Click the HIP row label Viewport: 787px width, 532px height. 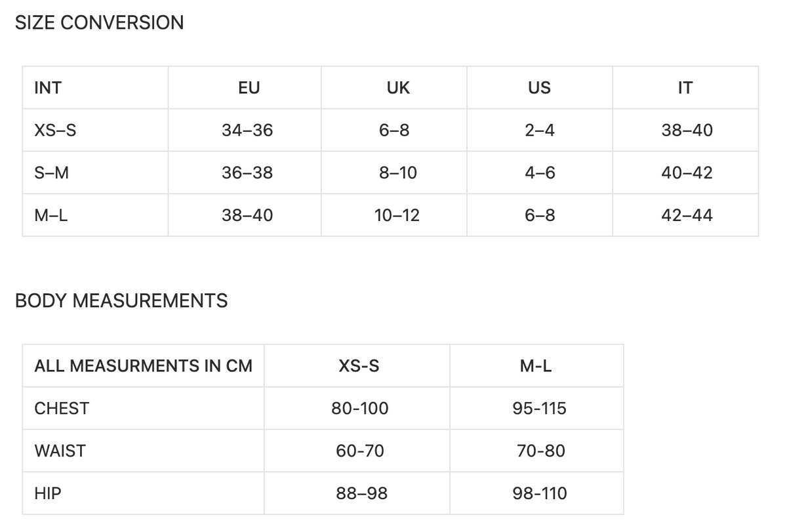(x=48, y=494)
